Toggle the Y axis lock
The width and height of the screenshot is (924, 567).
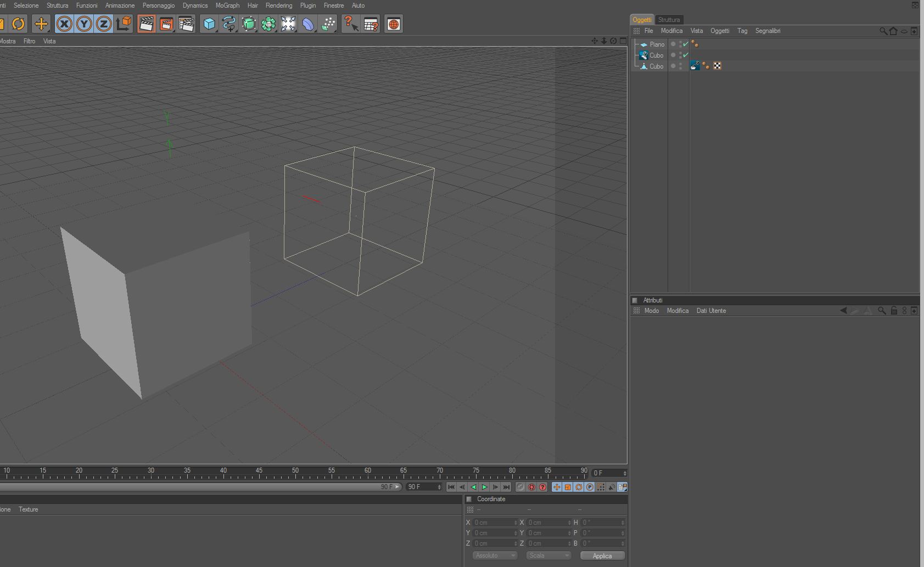pyautogui.click(x=84, y=24)
